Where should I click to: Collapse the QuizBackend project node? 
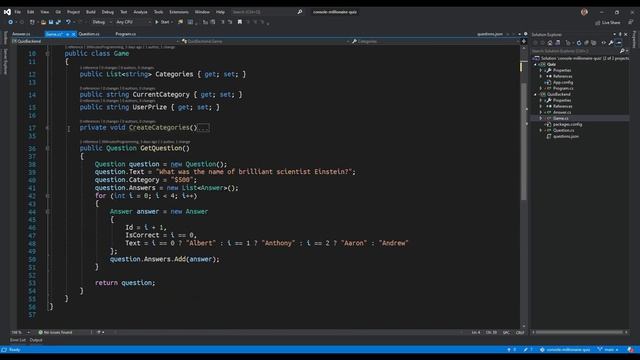[536, 94]
